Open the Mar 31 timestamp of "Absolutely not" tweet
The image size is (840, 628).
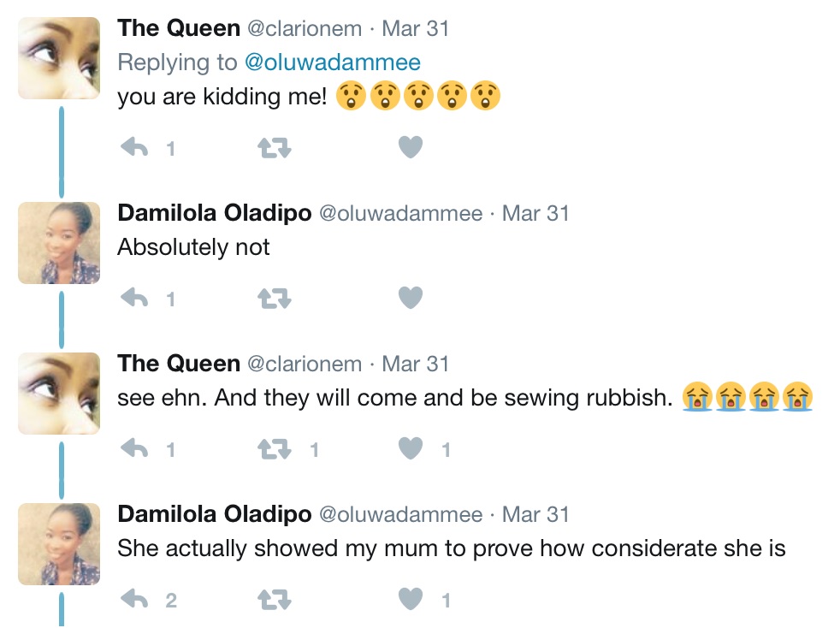[535, 213]
